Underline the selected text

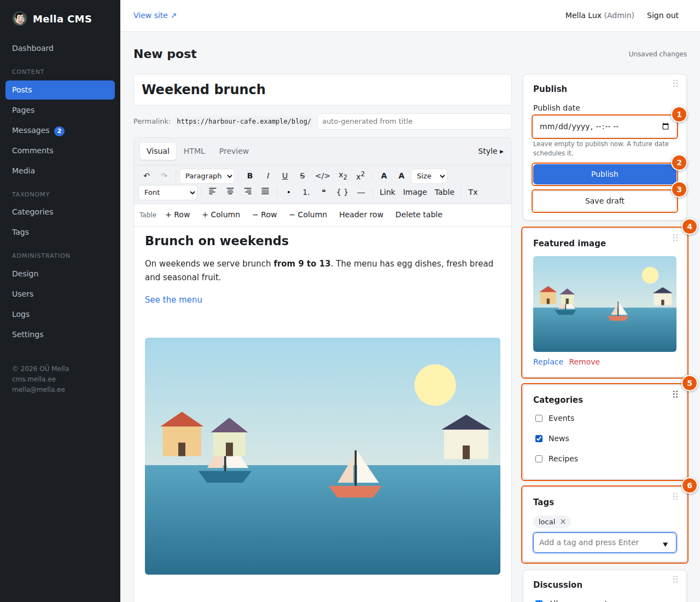pos(285,176)
